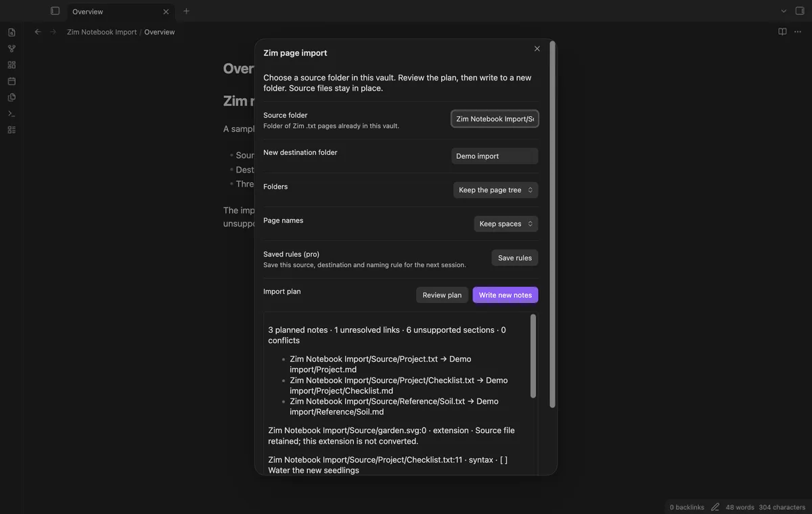812x514 pixels.
Task: Open the Page names 'Keep spaces' dropdown
Action: [505, 224]
